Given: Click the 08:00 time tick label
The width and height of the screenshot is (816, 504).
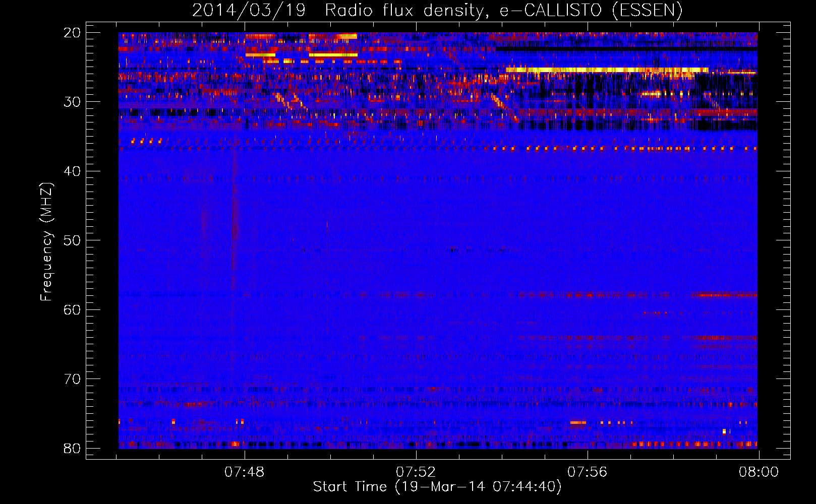Looking at the screenshot, I should point(759,472).
